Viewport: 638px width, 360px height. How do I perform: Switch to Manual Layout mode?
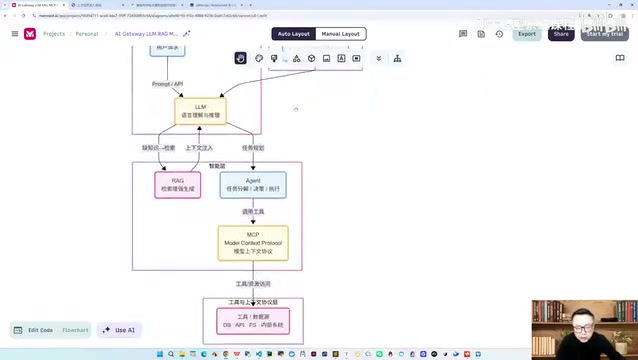(341, 34)
